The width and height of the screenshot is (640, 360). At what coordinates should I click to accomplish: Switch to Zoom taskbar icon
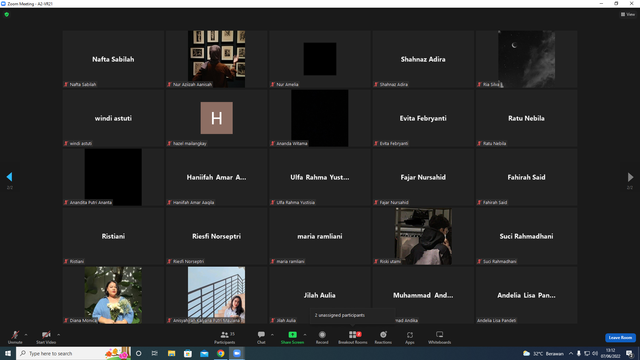tap(237, 353)
